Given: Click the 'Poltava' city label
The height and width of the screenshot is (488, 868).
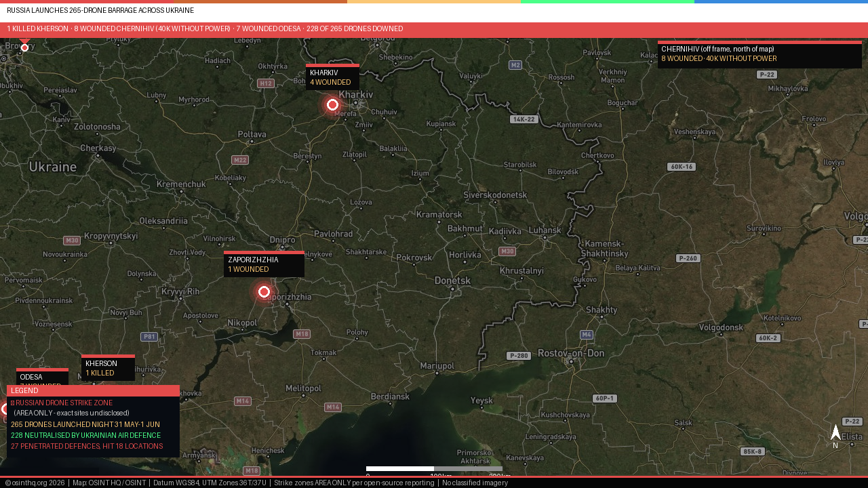Looking at the screenshot, I should tap(252, 134).
